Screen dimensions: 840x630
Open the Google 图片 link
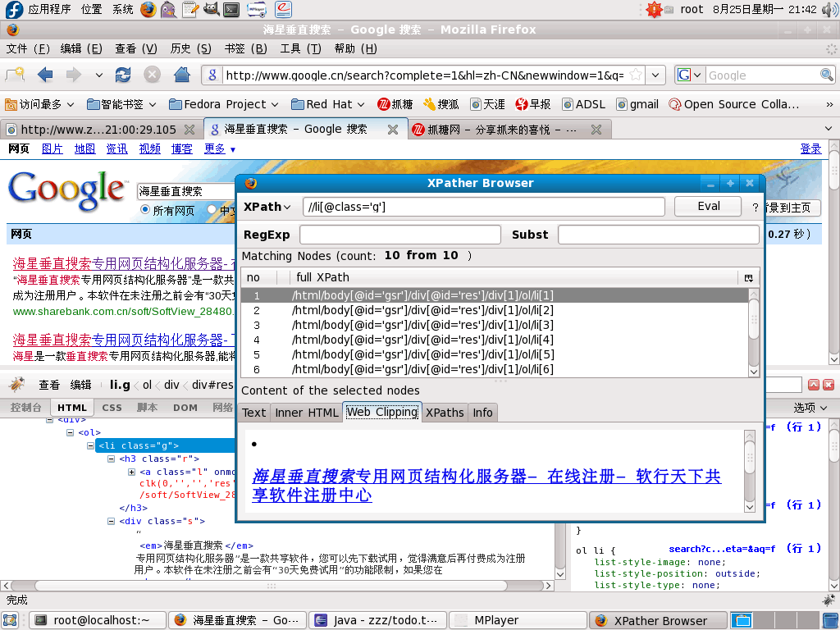click(x=52, y=149)
